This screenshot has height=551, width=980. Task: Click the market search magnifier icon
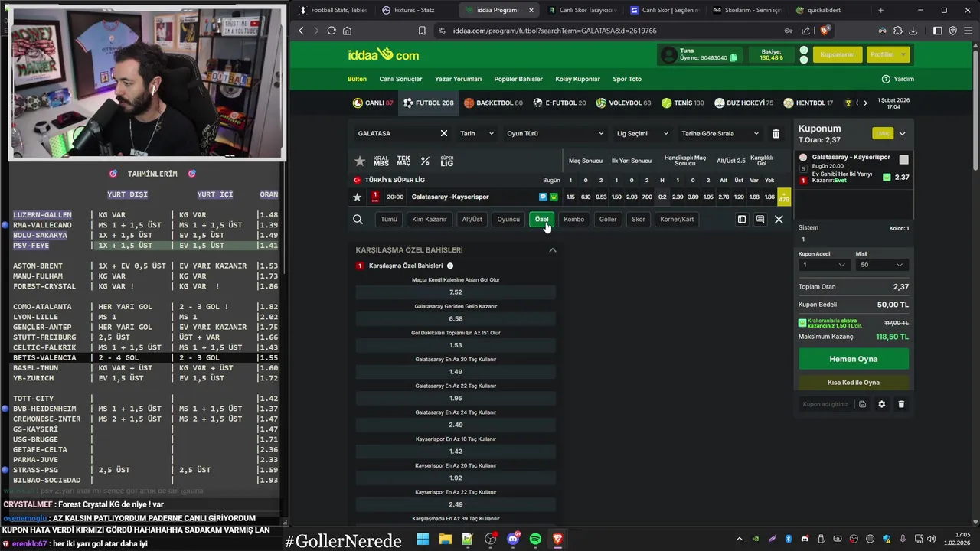click(x=358, y=220)
